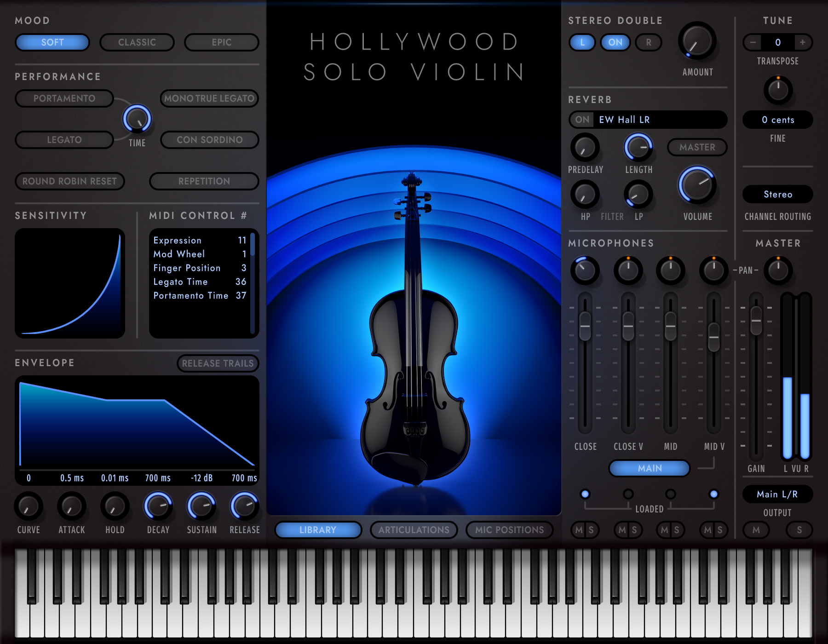Viewport: 828px width, 644px height.
Task: Mute the master output
Action: (756, 530)
